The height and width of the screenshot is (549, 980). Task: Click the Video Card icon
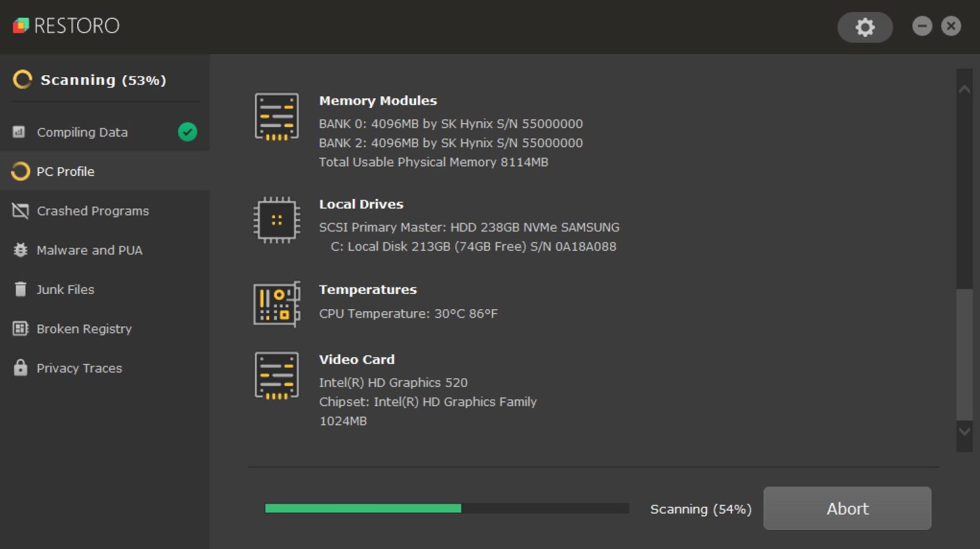pyautogui.click(x=276, y=376)
